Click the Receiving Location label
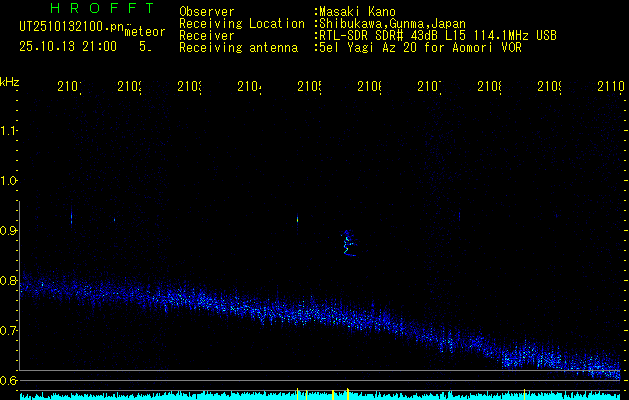Screen dimensions: 629x400 (x=242, y=24)
